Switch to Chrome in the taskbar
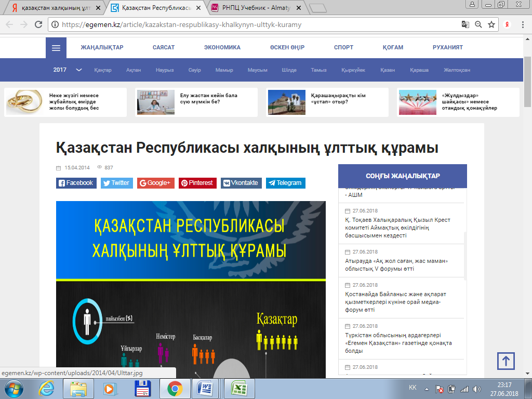 click(x=175, y=389)
